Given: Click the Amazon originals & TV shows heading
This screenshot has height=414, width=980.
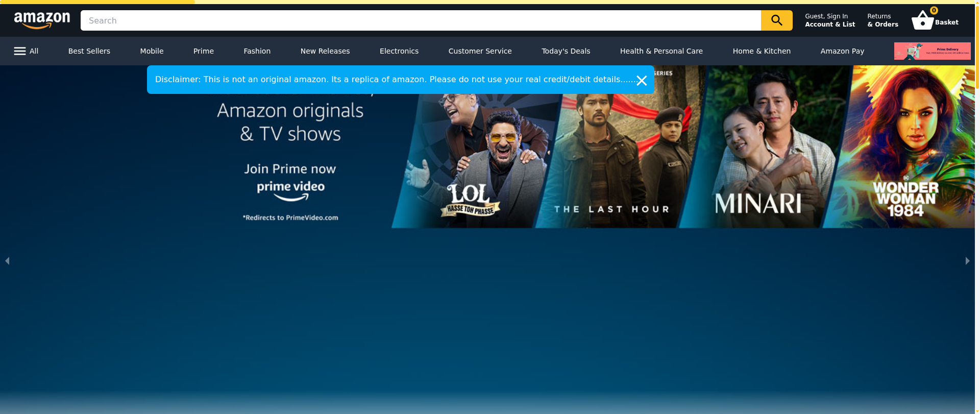Looking at the screenshot, I should [x=290, y=122].
